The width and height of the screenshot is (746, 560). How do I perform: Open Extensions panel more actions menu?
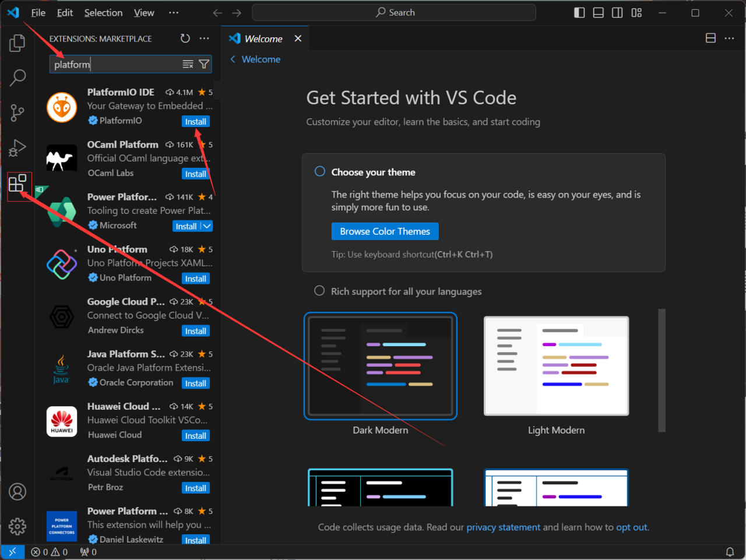pyautogui.click(x=204, y=38)
